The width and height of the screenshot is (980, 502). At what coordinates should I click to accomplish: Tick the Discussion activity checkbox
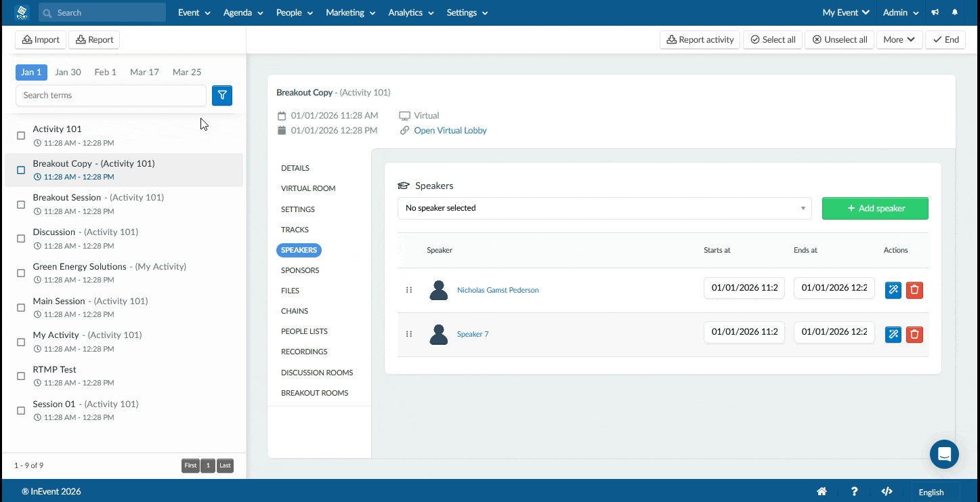coord(21,238)
